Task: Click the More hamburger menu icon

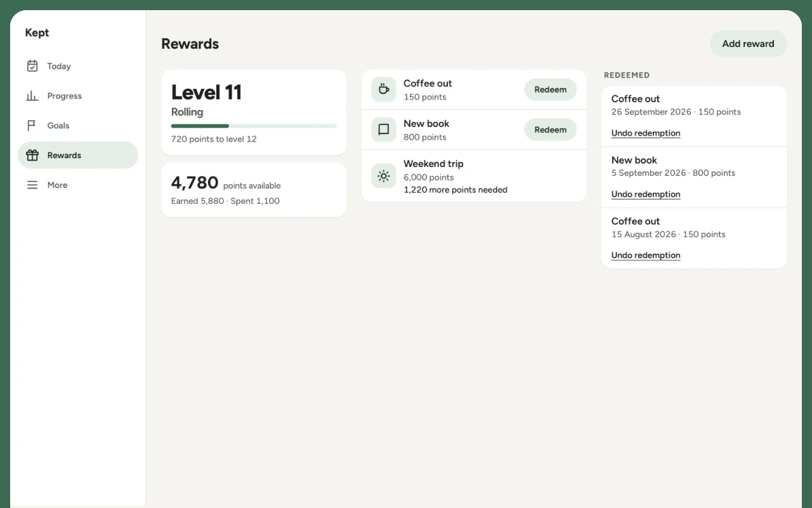Action: pos(32,185)
